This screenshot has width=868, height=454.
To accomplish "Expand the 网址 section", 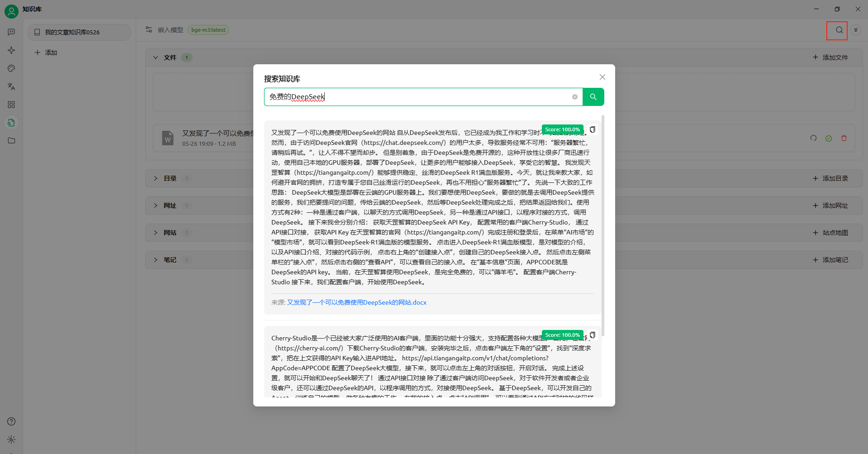I will (x=156, y=205).
